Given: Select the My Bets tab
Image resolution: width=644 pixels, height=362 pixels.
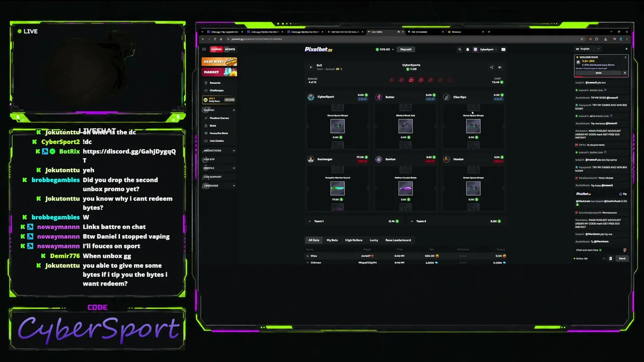Looking at the screenshot, I should pyautogui.click(x=332, y=240).
